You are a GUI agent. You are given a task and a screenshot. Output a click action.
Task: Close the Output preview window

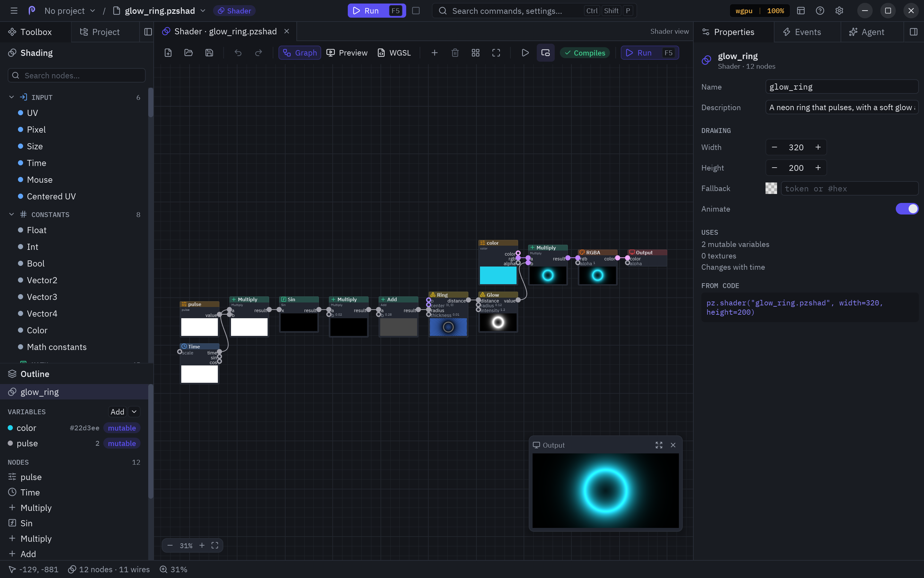click(673, 445)
